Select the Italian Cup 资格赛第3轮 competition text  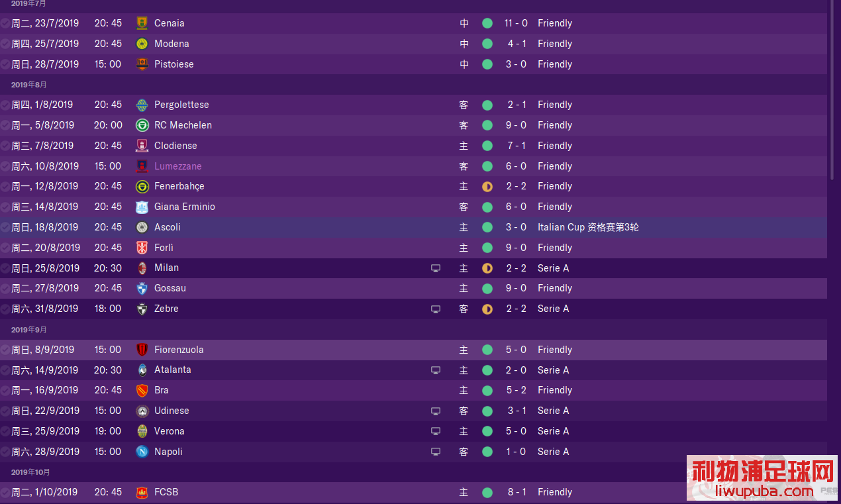click(x=588, y=227)
